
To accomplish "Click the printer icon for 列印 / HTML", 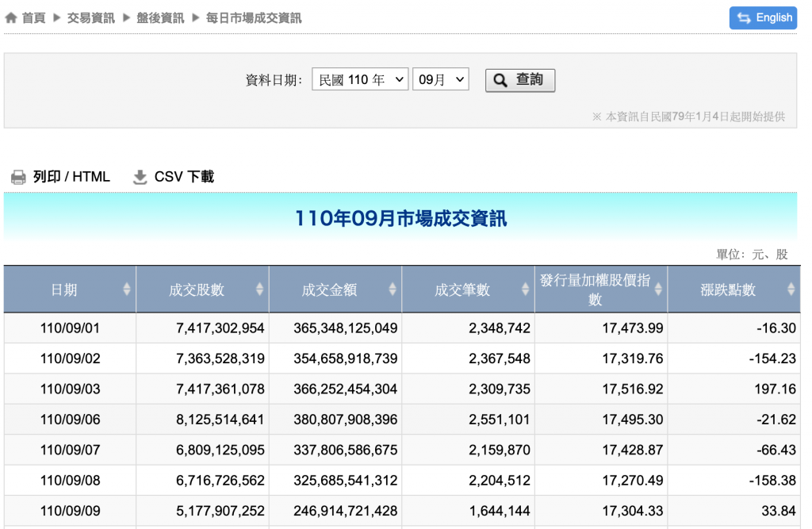I will pos(18,177).
